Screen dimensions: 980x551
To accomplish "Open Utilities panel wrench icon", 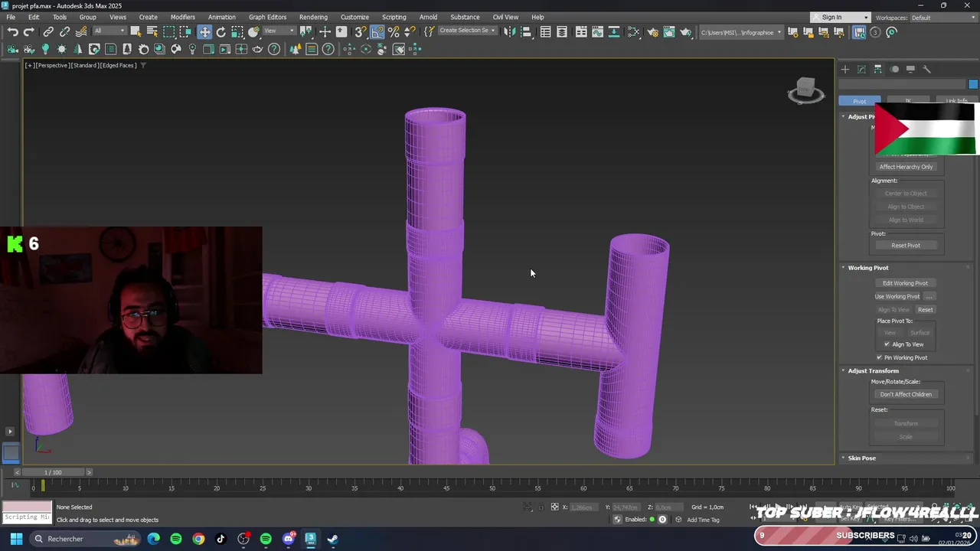I will click(926, 69).
